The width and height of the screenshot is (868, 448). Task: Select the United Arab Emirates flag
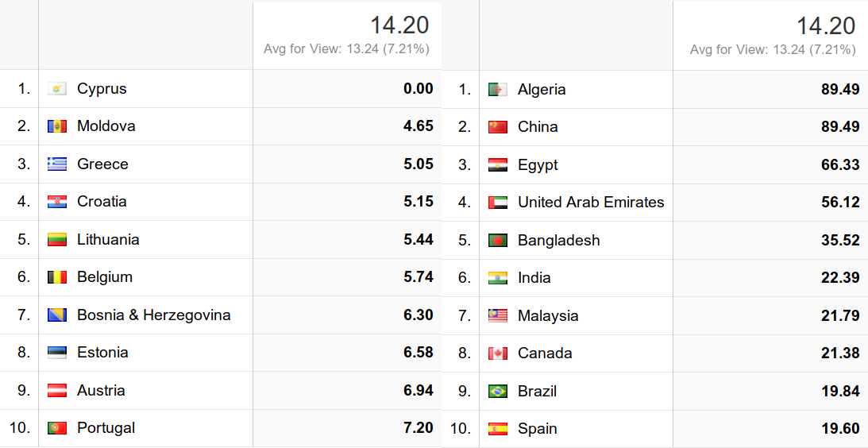click(498, 203)
